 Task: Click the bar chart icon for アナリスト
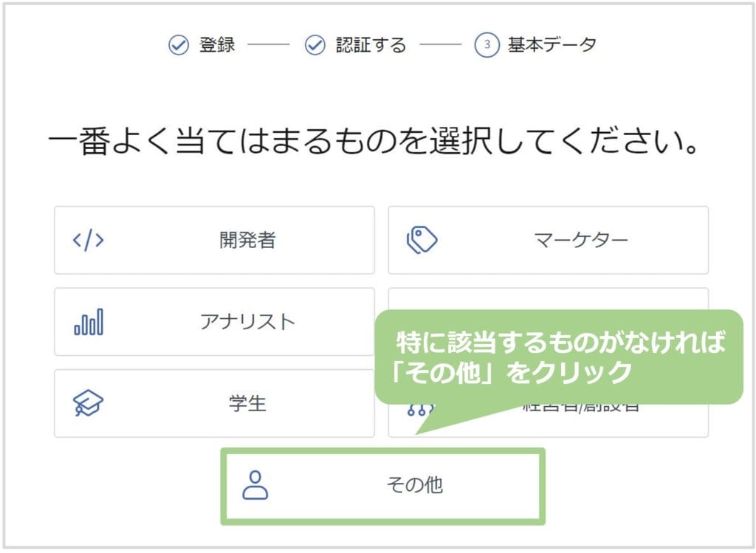(x=89, y=322)
